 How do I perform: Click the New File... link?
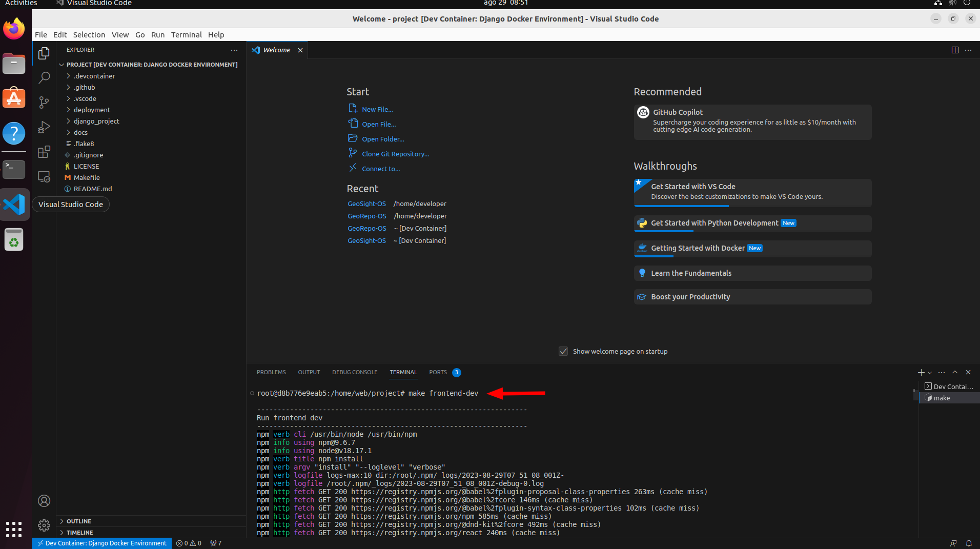377,110
